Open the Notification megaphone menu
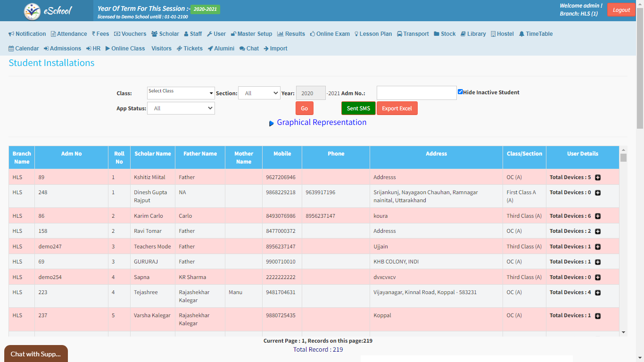The image size is (644, 362). [x=27, y=34]
